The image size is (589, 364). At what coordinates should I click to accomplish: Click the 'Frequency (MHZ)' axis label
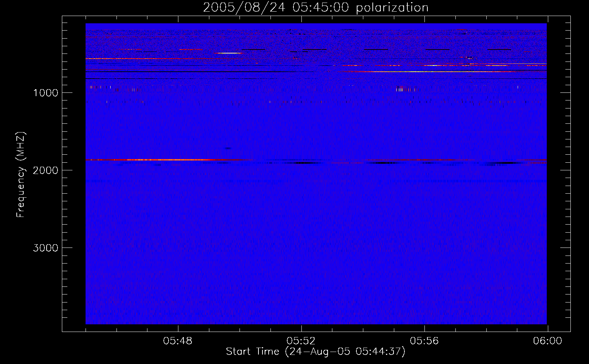point(21,175)
